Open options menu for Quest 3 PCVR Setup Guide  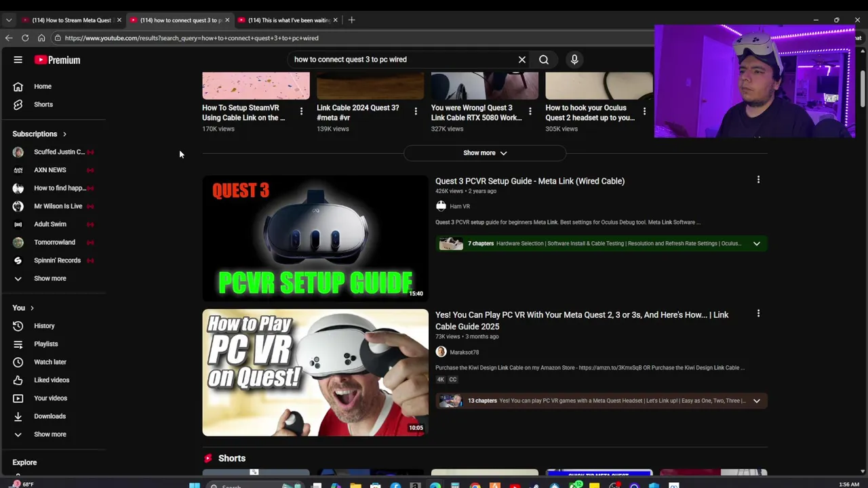(x=758, y=180)
